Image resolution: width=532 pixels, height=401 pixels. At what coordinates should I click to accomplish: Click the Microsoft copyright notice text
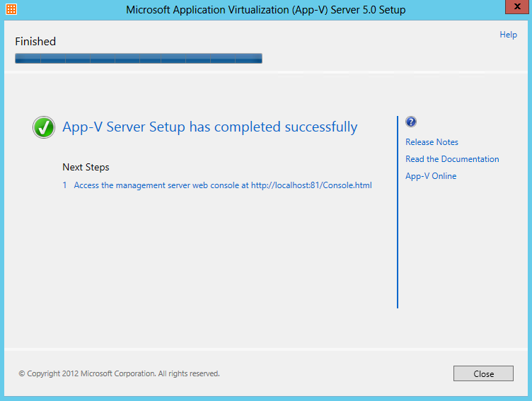click(x=119, y=373)
